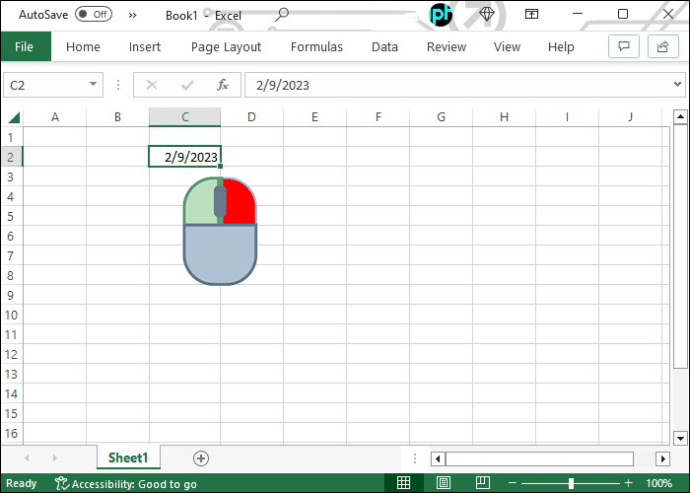
Task: Select the Sheet1 tab
Action: [x=128, y=458]
